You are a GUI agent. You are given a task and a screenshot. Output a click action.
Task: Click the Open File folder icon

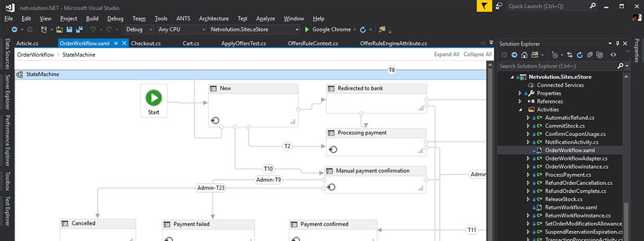pyautogui.click(x=59, y=30)
